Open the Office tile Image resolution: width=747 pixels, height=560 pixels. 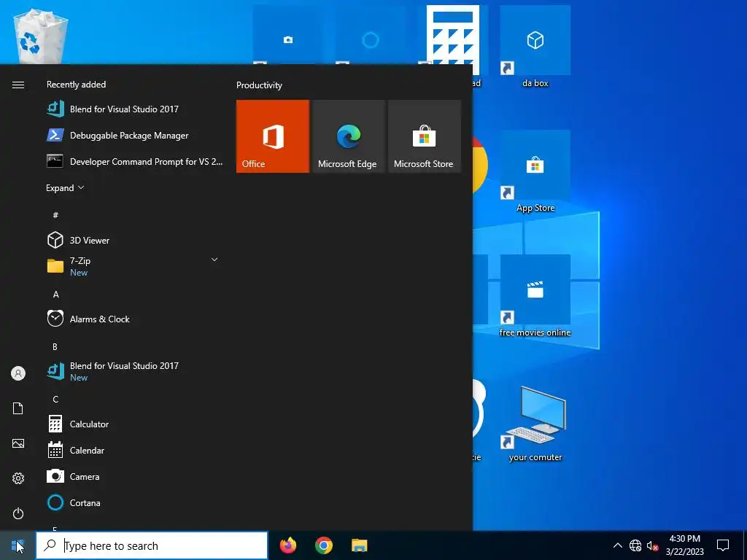[x=273, y=136]
